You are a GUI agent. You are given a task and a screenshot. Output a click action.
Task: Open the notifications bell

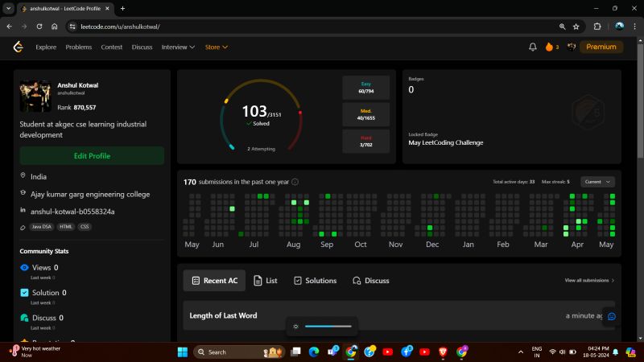click(x=533, y=47)
